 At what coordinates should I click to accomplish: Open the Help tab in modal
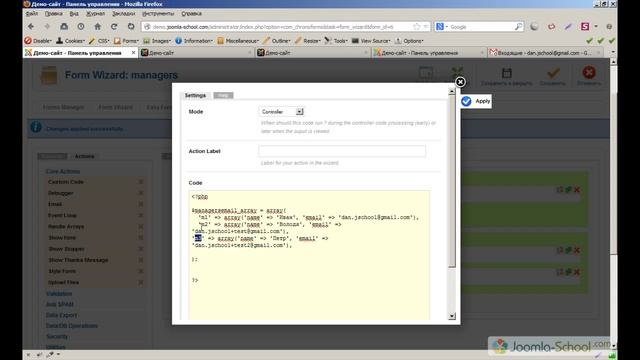point(223,96)
